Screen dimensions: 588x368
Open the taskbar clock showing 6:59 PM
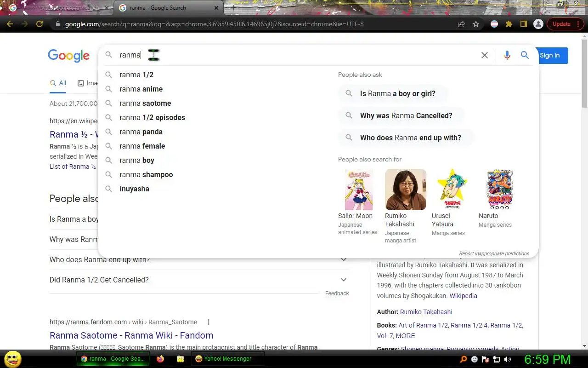click(548, 359)
